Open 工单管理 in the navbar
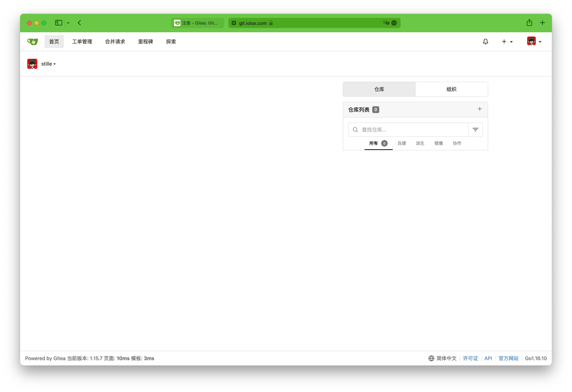Screen dimensions: 572x392 click(82, 42)
